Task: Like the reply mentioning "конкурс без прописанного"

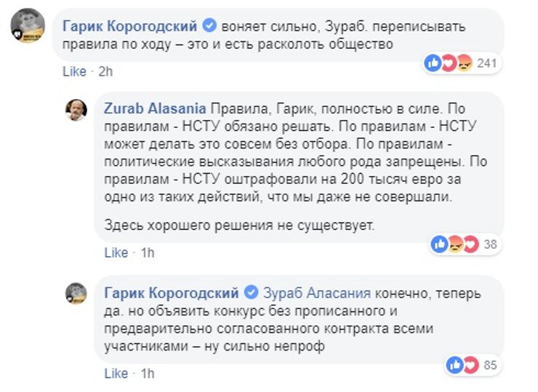Action: pos(116,373)
